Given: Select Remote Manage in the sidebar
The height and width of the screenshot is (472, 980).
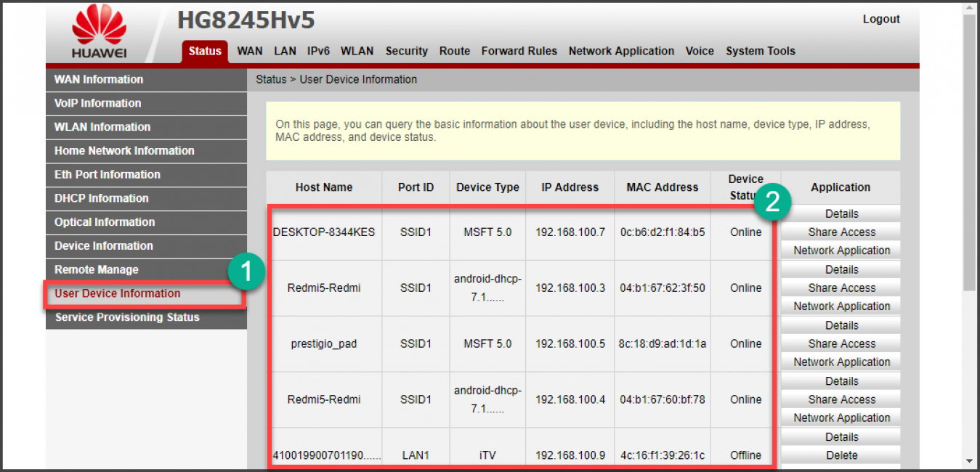Looking at the screenshot, I should (146, 270).
